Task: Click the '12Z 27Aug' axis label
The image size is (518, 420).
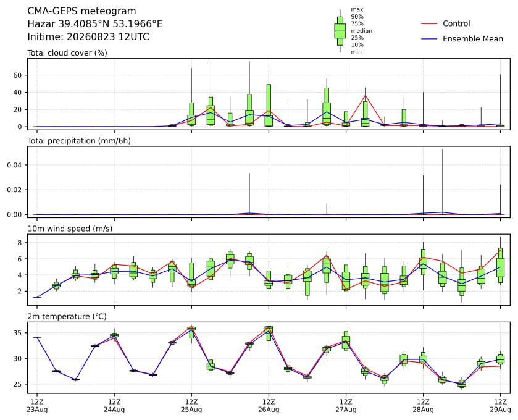Action: point(346,406)
